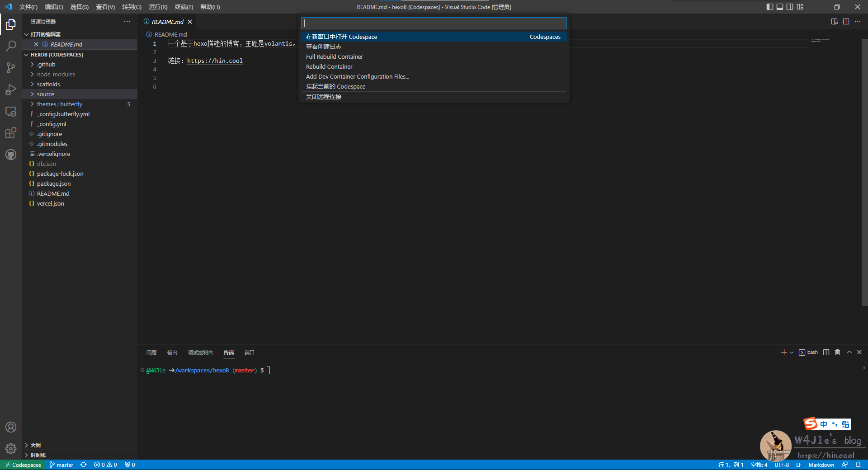
Task: Open the 终端(T) menu
Action: coord(184,7)
